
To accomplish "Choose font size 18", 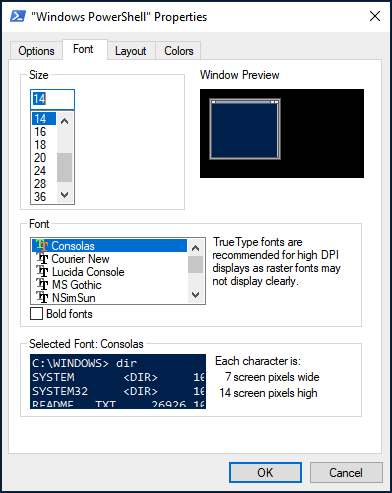I will pyautogui.click(x=44, y=145).
